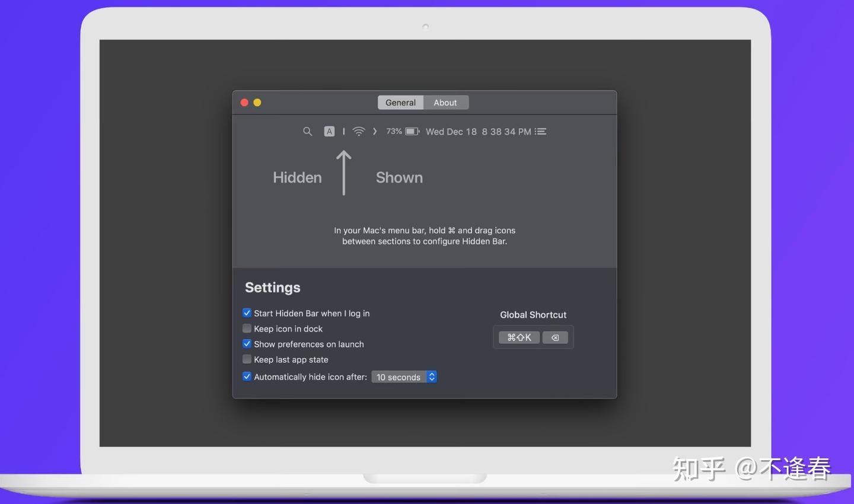Image resolution: width=854 pixels, height=504 pixels.
Task: Click the upward arrow between Hidden and Shown
Action: (x=344, y=173)
